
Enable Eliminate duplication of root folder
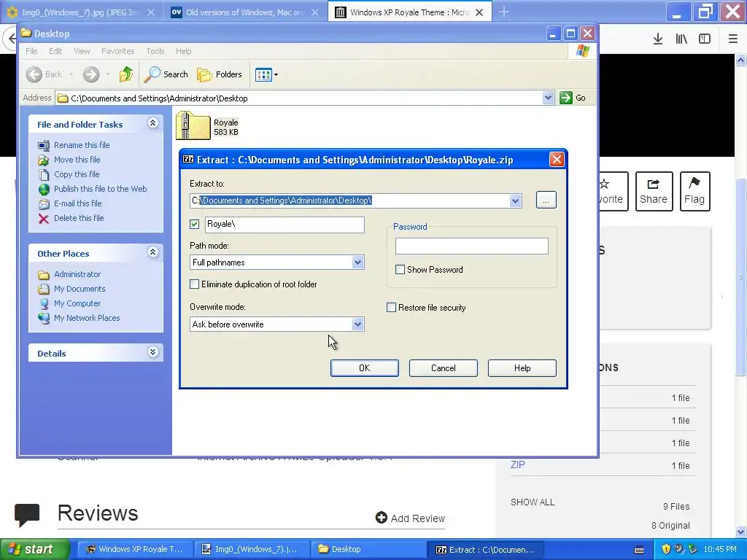point(194,284)
